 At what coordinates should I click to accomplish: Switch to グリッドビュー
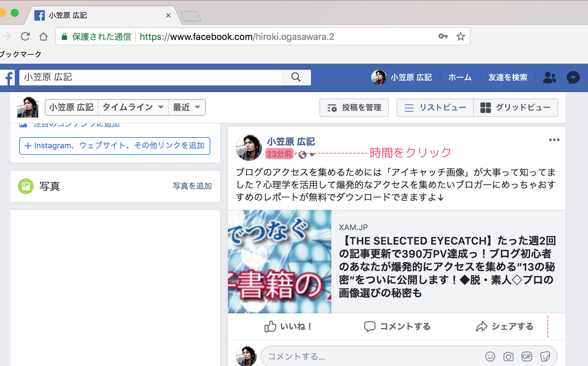516,108
